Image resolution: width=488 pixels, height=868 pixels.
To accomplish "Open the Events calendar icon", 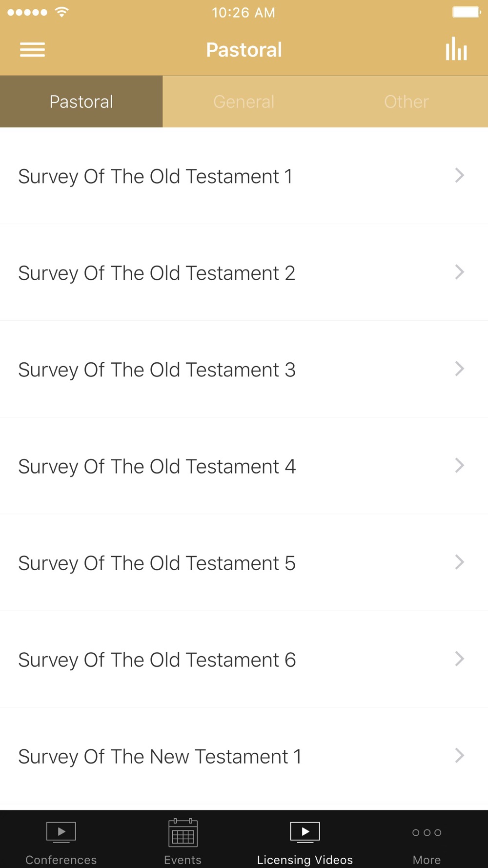I will point(183,833).
